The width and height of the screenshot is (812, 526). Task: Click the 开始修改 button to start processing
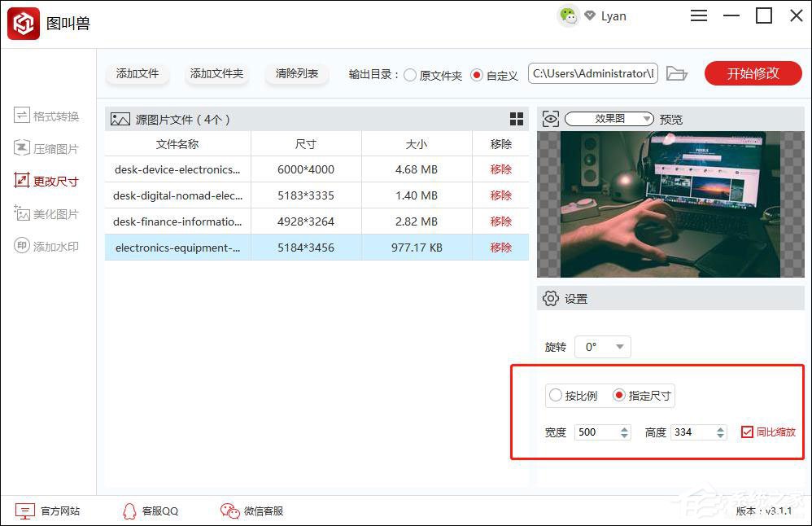coord(753,73)
